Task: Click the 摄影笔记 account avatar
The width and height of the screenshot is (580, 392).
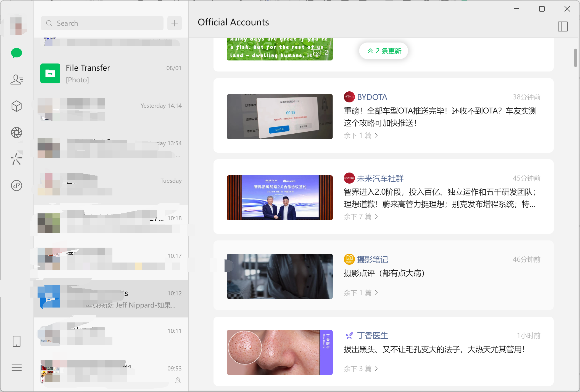Action: (349, 259)
